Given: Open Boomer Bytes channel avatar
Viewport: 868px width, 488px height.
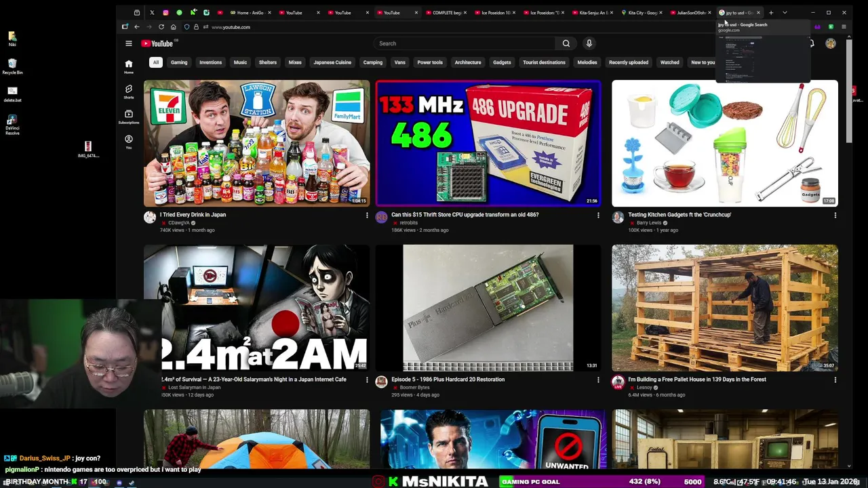Looking at the screenshot, I should [x=381, y=382].
